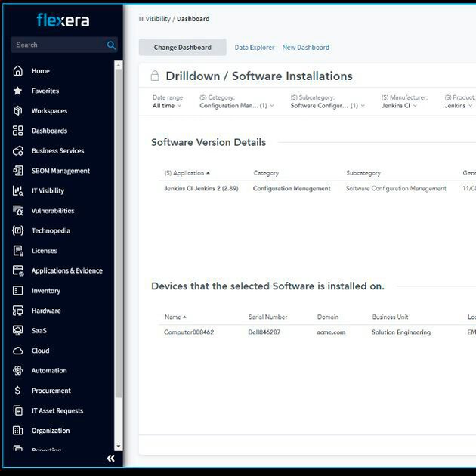Viewport: 476px width, 476px height.
Task: Open the Vulnerabilities menu item
Action: pos(53,211)
